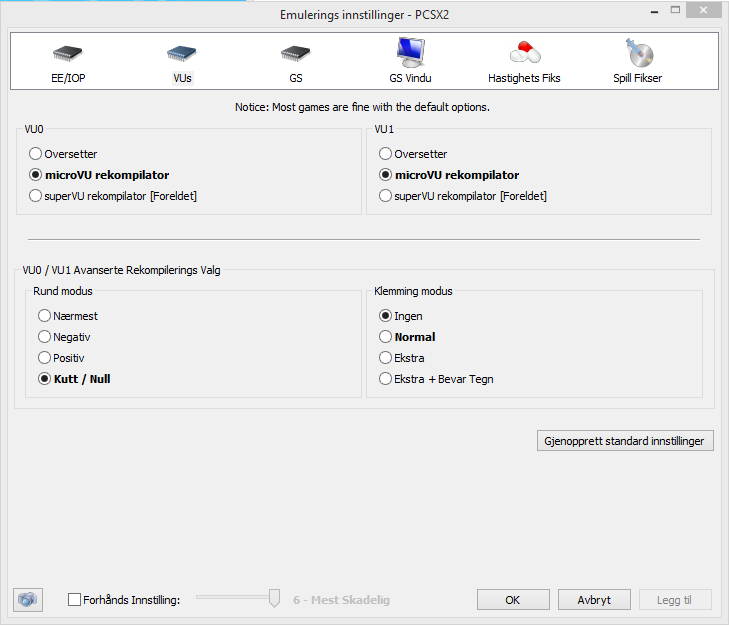Cancel with the Avbryt button
This screenshot has height=627, width=729.
[x=594, y=600]
